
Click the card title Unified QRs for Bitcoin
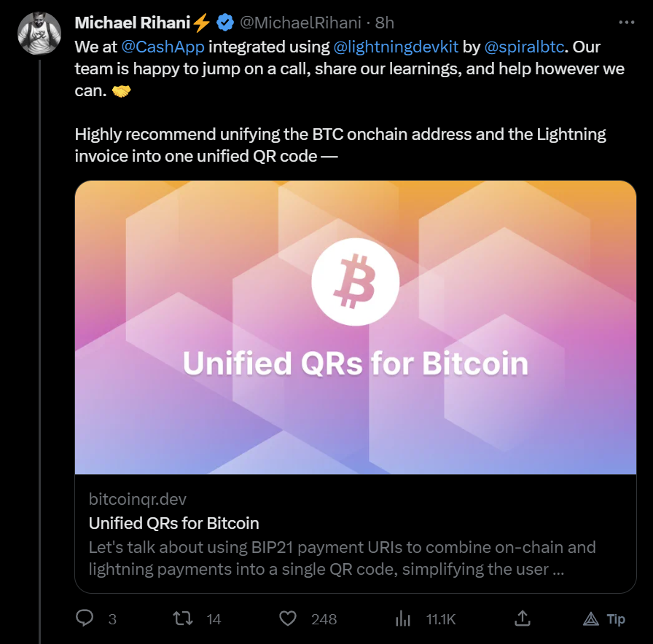[173, 523]
